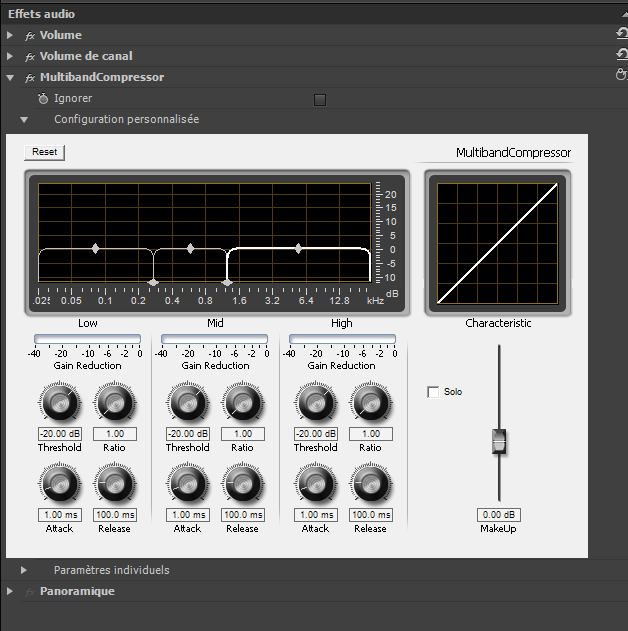Toggle fx icon for Volume effect
This screenshot has width=628, height=631.
(30, 36)
